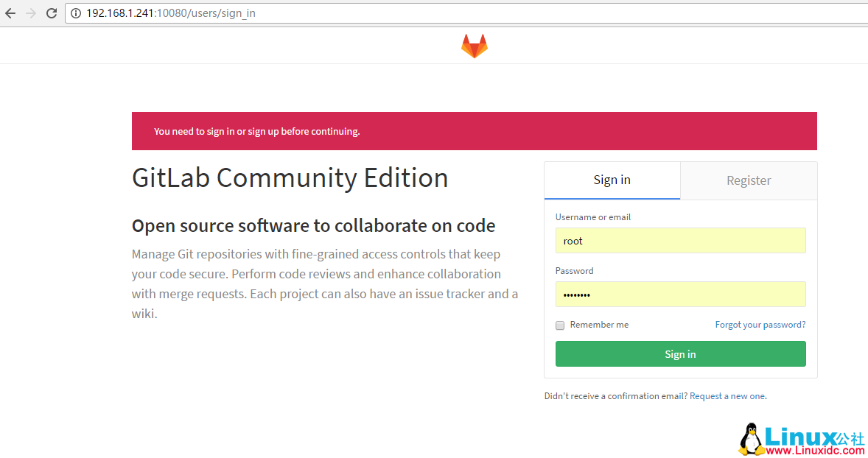The width and height of the screenshot is (868, 458).
Task: Enable the Remember me checkbox
Action: tap(559, 325)
